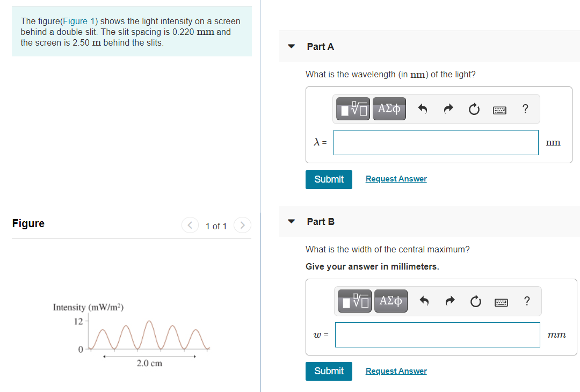
Task: Open the math template palette in Part A
Action: (353, 108)
